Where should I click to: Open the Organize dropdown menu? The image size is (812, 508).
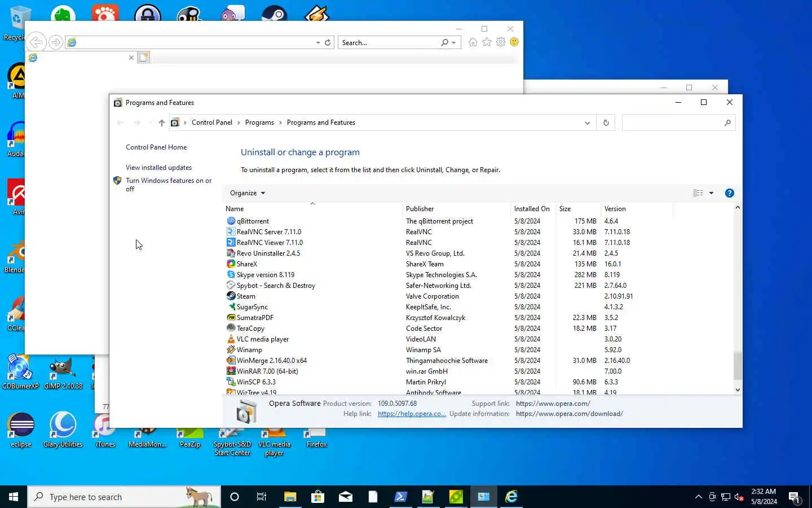click(x=248, y=193)
